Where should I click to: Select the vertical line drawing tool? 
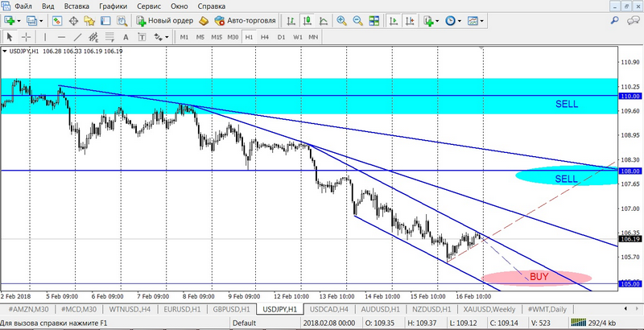tap(45, 37)
